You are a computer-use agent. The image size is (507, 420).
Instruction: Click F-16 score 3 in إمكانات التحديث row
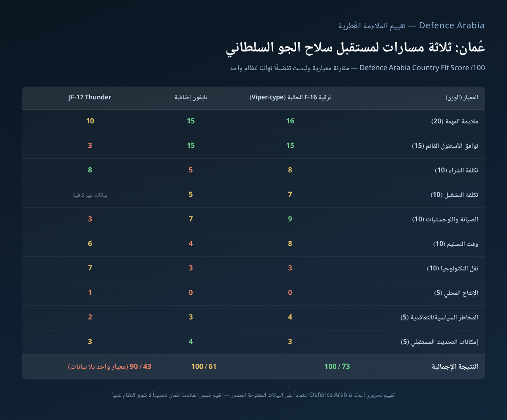point(290,342)
